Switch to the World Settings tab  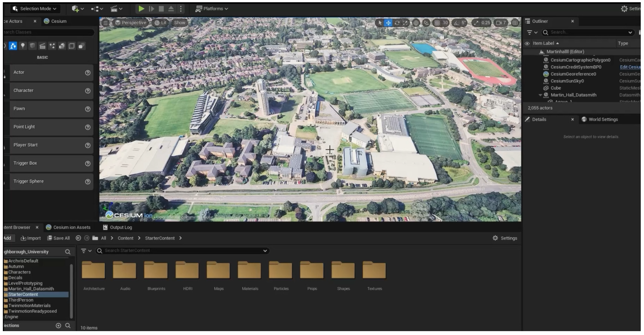[x=600, y=120]
